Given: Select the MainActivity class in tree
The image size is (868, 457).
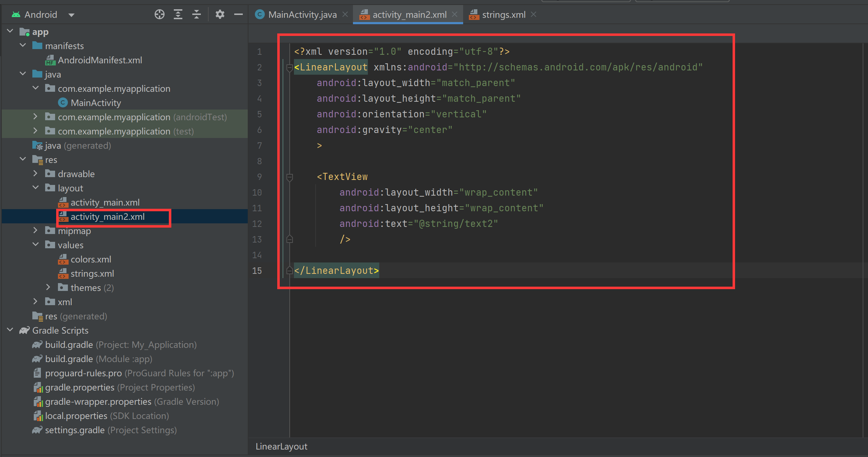Looking at the screenshot, I should tap(96, 103).
